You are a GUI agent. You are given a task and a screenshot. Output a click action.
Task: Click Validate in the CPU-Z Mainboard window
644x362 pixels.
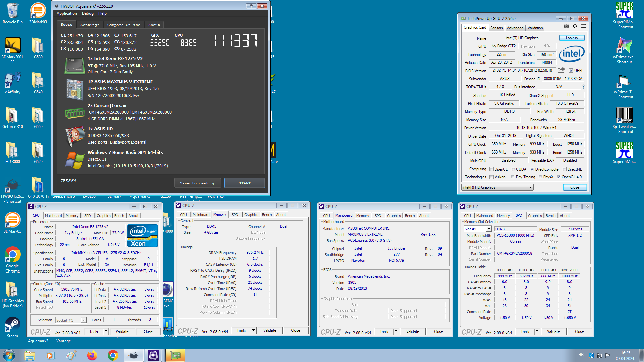[x=413, y=331]
